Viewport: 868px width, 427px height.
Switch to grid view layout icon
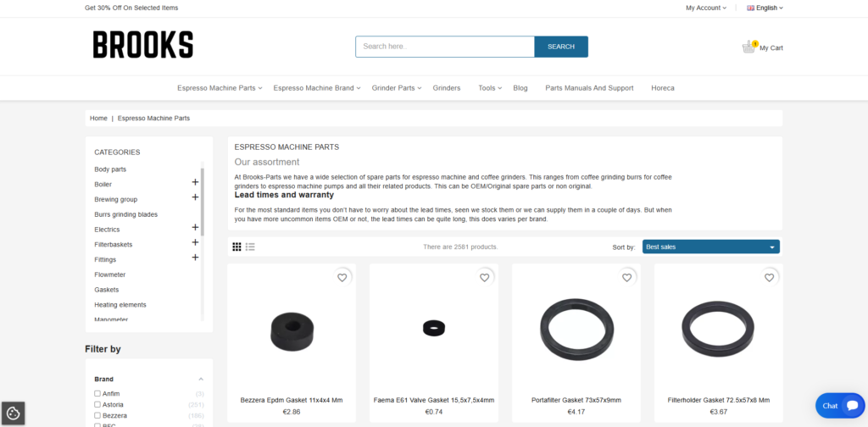point(237,247)
